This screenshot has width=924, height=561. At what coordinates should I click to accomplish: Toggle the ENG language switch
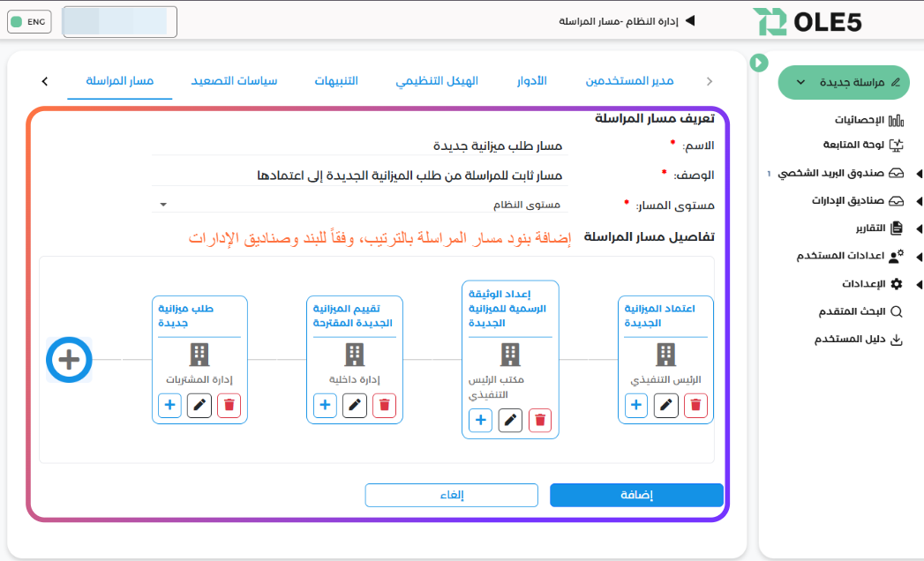coord(29,21)
